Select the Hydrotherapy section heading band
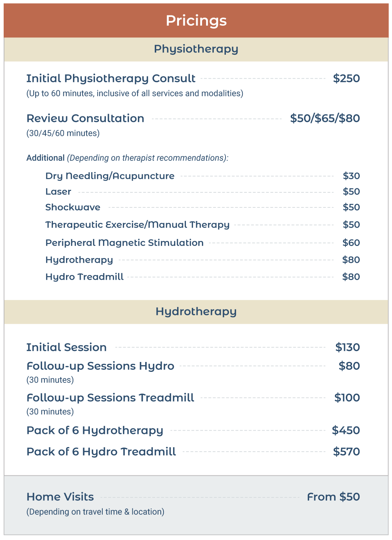The width and height of the screenshot is (392, 540). [196, 311]
